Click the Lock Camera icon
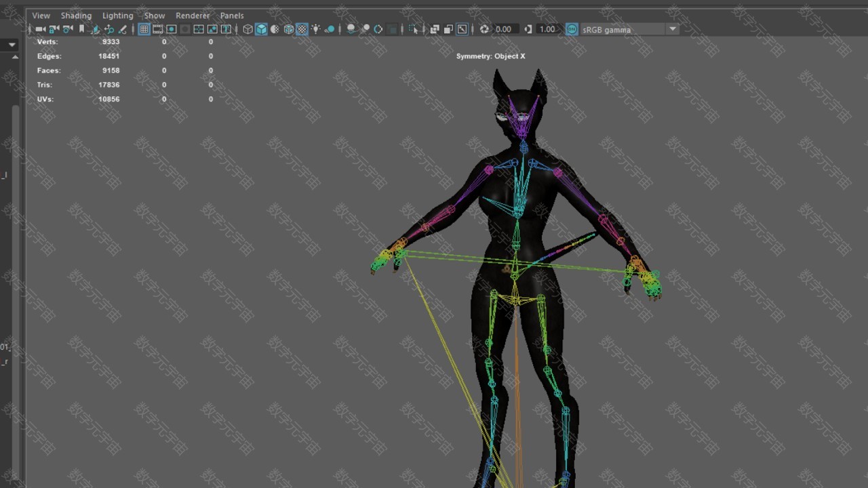The image size is (868, 488). 54,29
